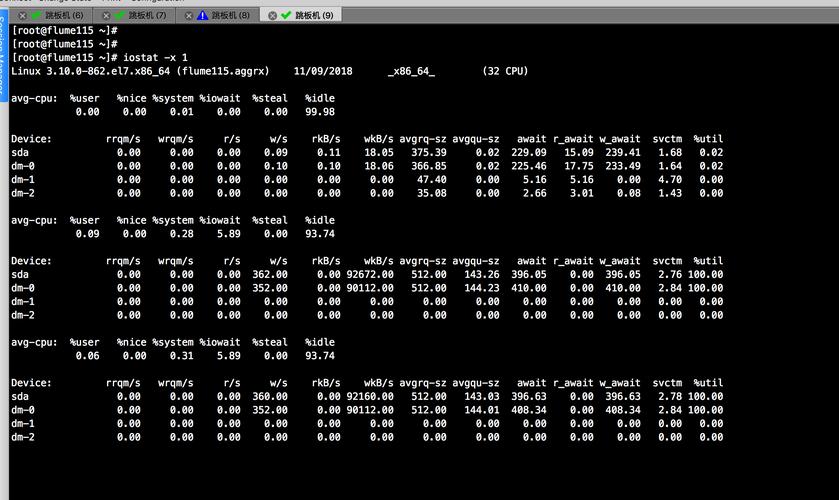
Task: Click the w/s value '362.00'
Action: click(x=270, y=274)
